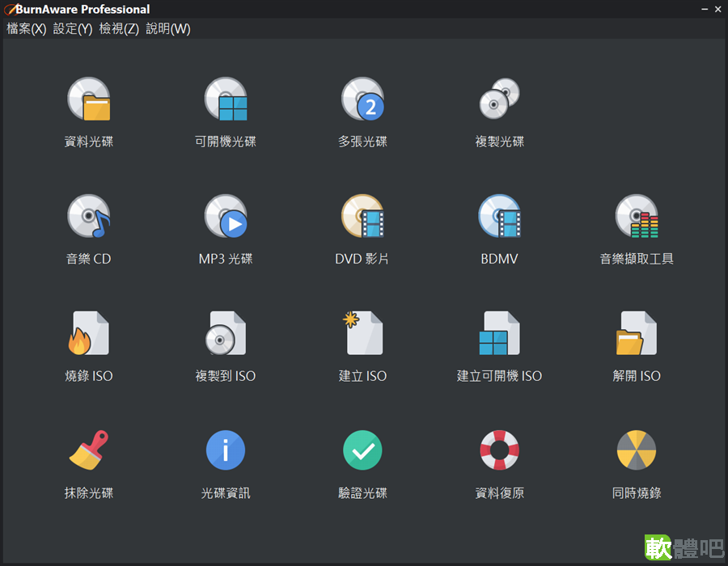Click the 建立 ISO new file icon
This screenshot has width=728, height=566.
[362, 333]
